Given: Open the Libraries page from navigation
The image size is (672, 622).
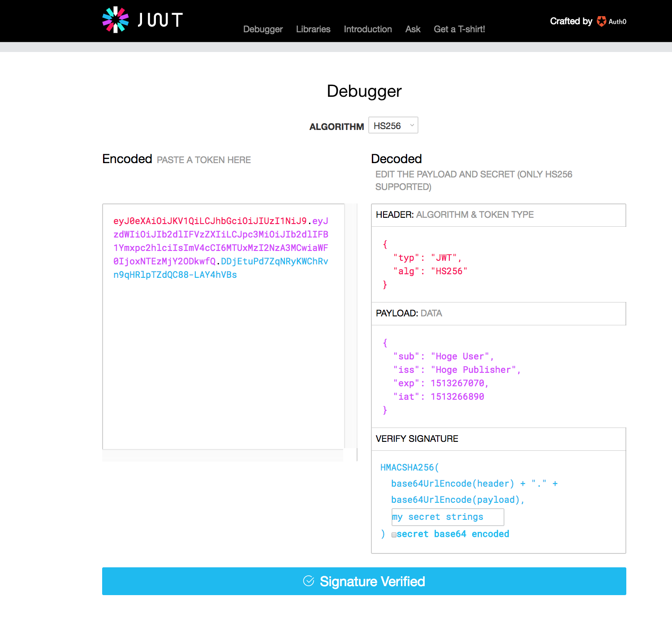Looking at the screenshot, I should [x=313, y=29].
